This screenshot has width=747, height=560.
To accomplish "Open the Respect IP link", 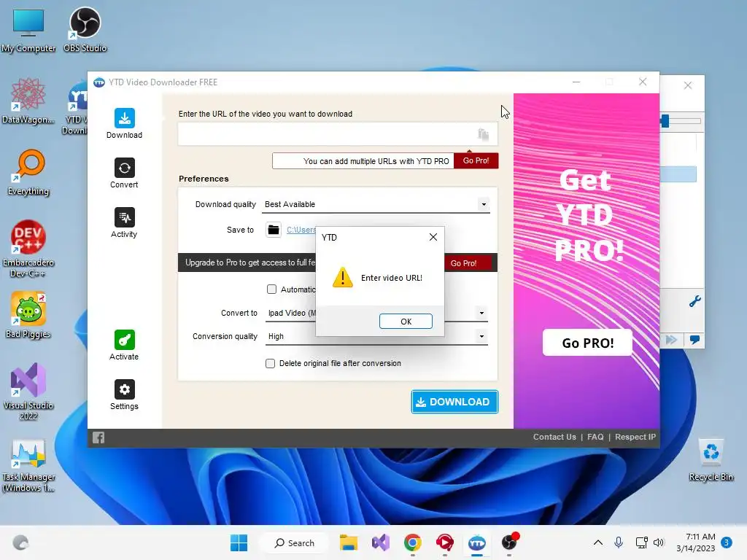I will click(635, 437).
